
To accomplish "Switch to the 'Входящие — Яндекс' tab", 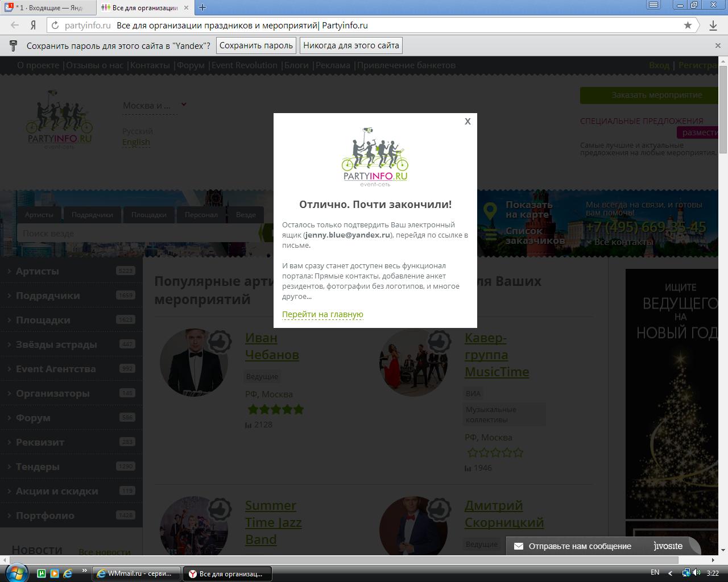I will point(49,8).
